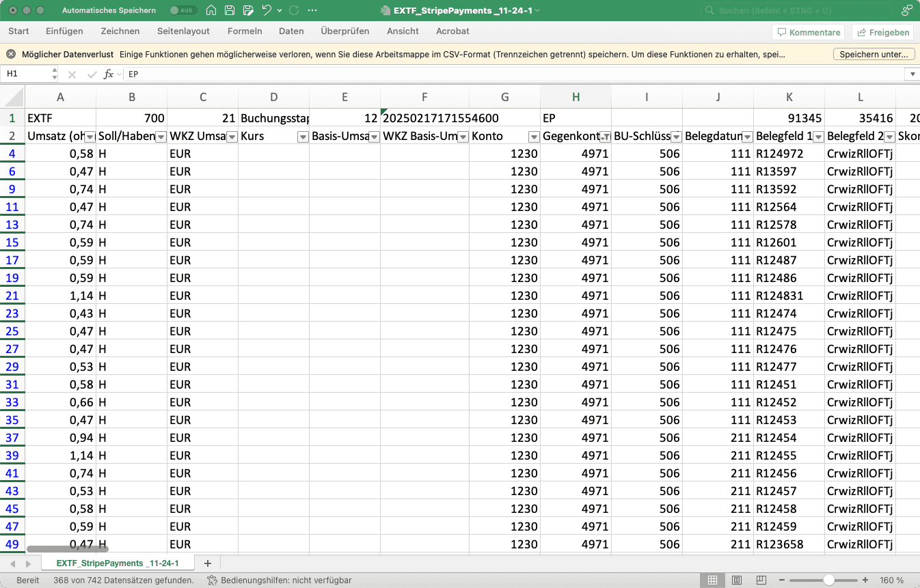Click the Speichern unter... button
This screenshot has height=588, width=920.
coord(873,54)
